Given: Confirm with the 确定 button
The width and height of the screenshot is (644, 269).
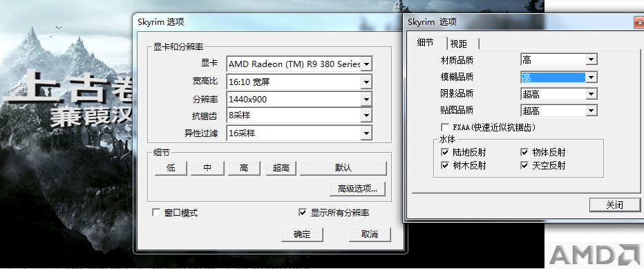Looking at the screenshot, I should pos(302,234).
